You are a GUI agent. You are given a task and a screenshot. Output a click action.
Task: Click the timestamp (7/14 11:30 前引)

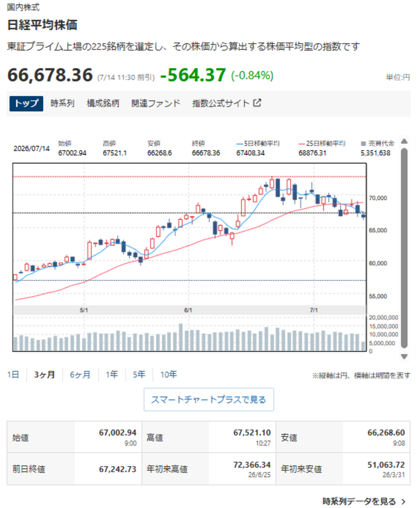click(126, 78)
